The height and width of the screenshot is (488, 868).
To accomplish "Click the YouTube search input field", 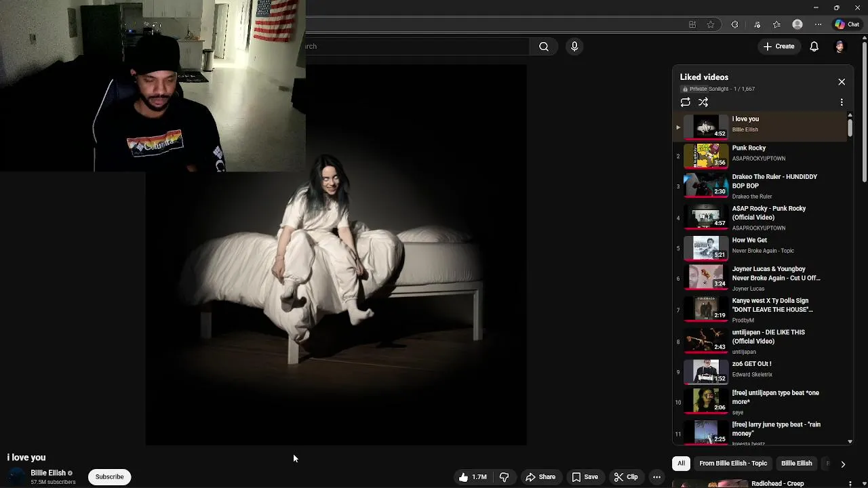I will click(417, 46).
